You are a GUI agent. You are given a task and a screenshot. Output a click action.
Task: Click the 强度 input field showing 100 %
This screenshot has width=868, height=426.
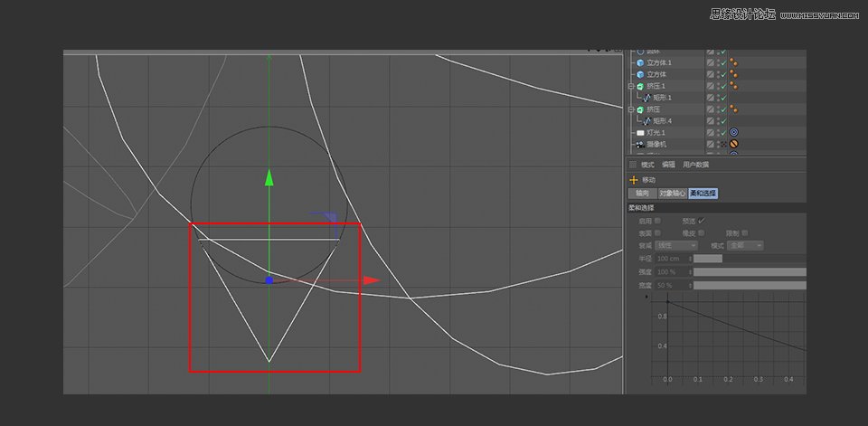[x=672, y=272]
